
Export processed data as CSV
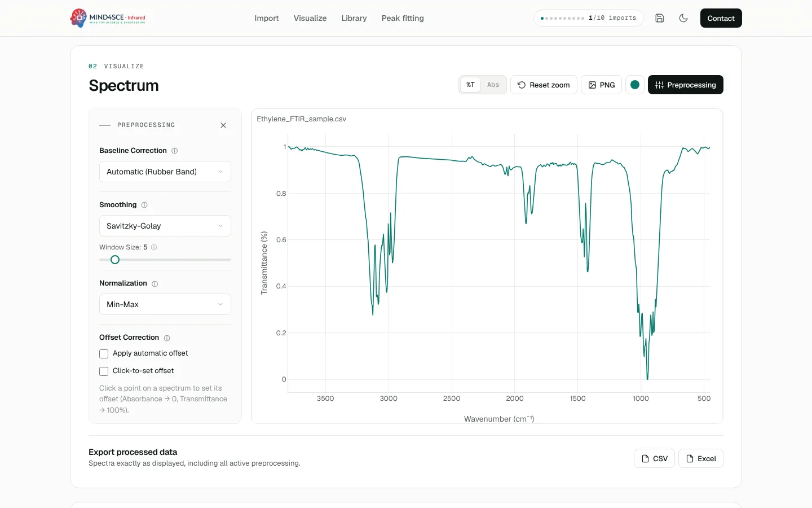[x=655, y=458]
